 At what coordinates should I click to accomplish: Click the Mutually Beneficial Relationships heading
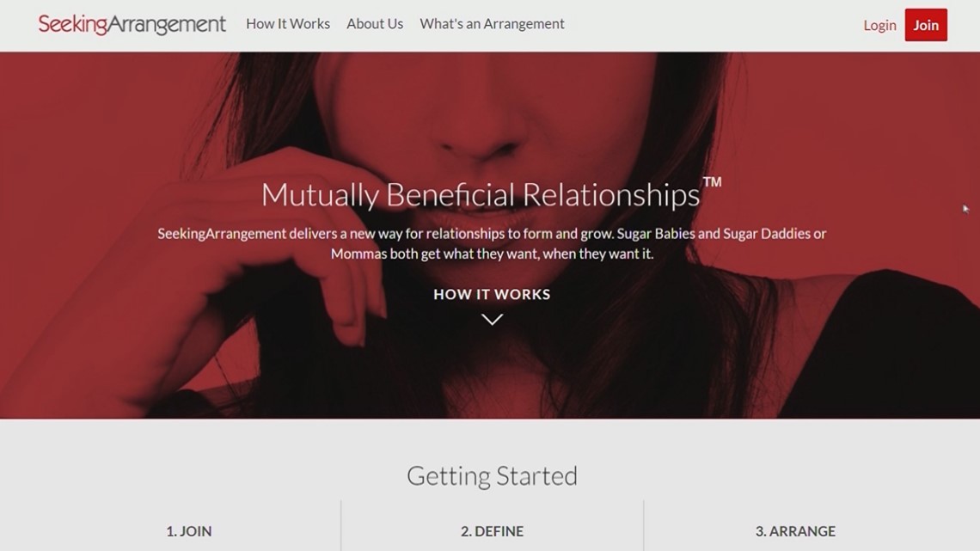480,194
